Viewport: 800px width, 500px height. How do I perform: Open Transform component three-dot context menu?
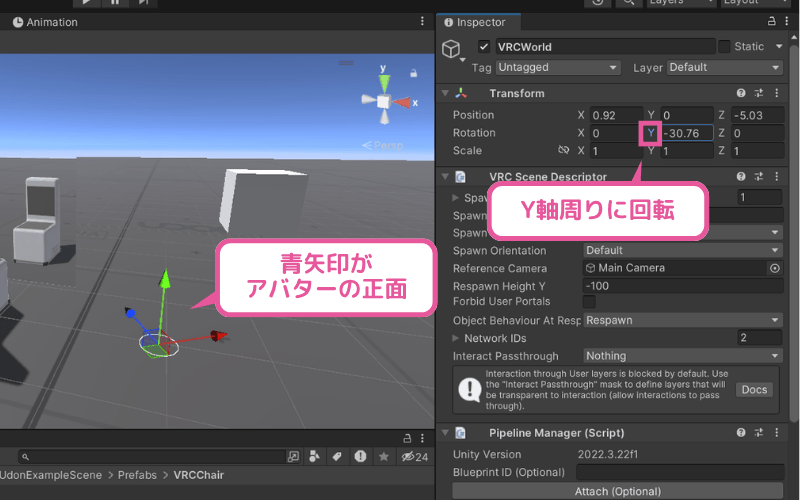(777, 93)
